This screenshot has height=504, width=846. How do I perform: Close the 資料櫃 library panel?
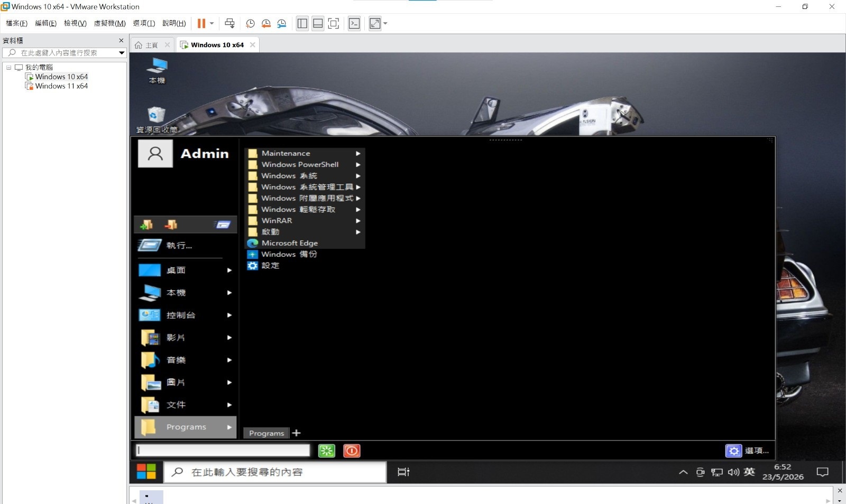121,41
